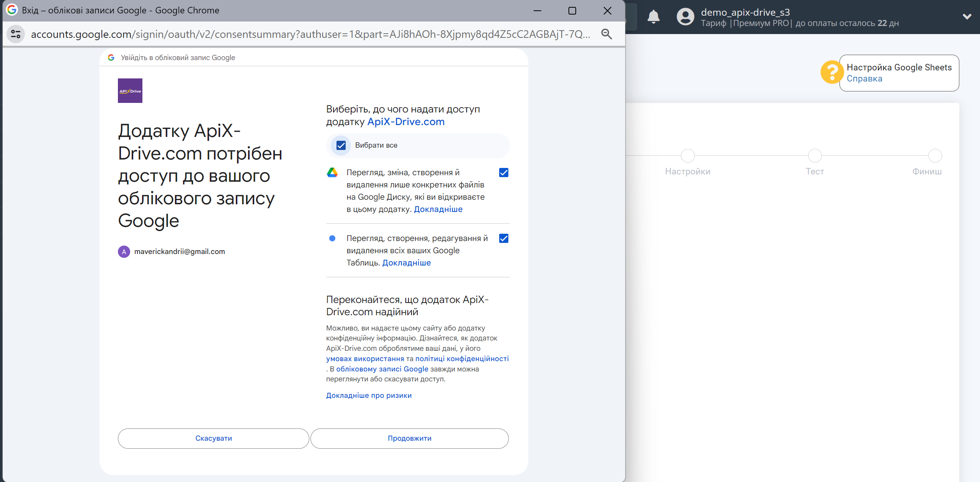Open 'Докладніше' link for Google Таблиць permission
The height and width of the screenshot is (482, 980).
point(407,263)
